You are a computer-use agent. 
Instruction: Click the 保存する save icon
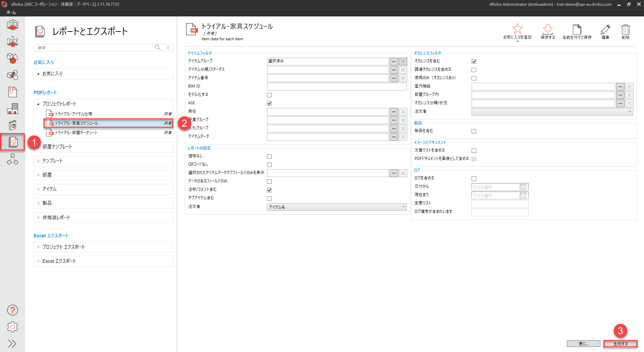pyautogui.click(x=547, y=29)
